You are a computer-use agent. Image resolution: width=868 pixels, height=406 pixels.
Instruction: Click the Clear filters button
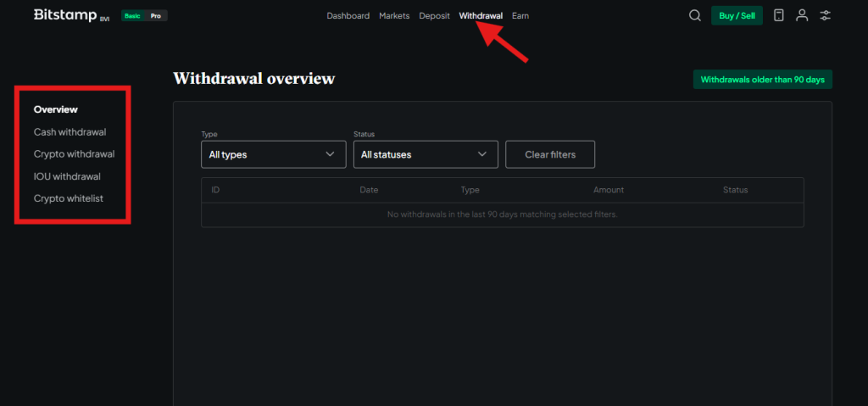550,154
